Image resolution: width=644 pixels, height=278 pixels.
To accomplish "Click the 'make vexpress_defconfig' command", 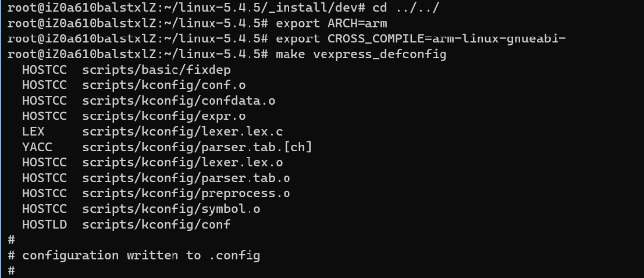I will (361, 54).
